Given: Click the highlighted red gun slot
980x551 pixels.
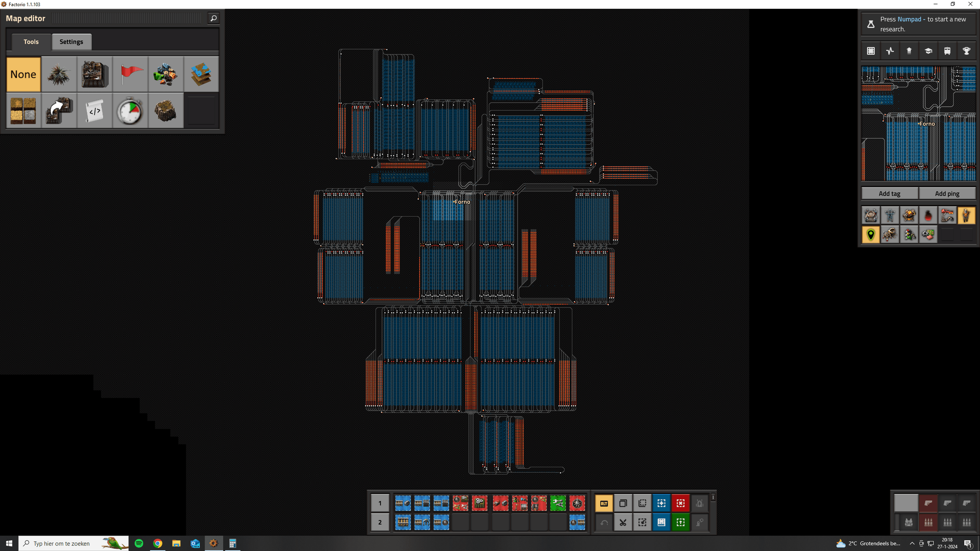Looking at the screenshot, I should tap(928, 503).
